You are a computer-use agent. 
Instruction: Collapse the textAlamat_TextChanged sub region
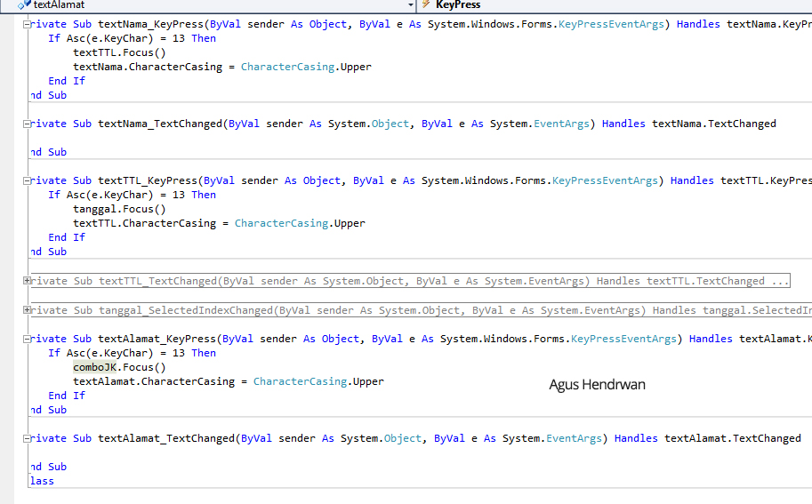tap(27, 438)
